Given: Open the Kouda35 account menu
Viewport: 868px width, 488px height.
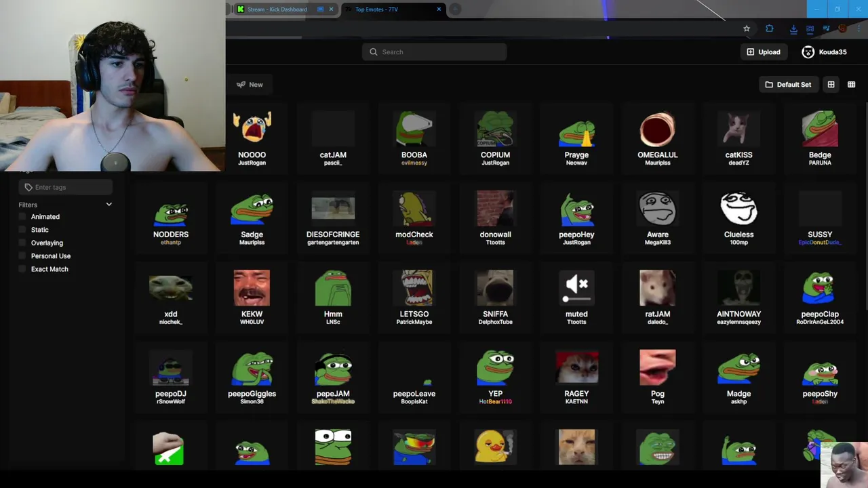Looking at the screenshot, I should 824,52.
